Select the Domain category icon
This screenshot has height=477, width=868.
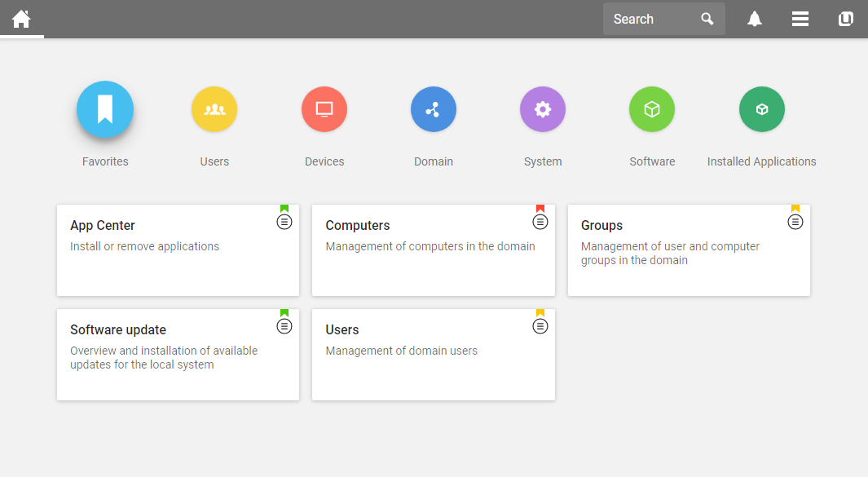pyautogui.click(x=433, y=108)
